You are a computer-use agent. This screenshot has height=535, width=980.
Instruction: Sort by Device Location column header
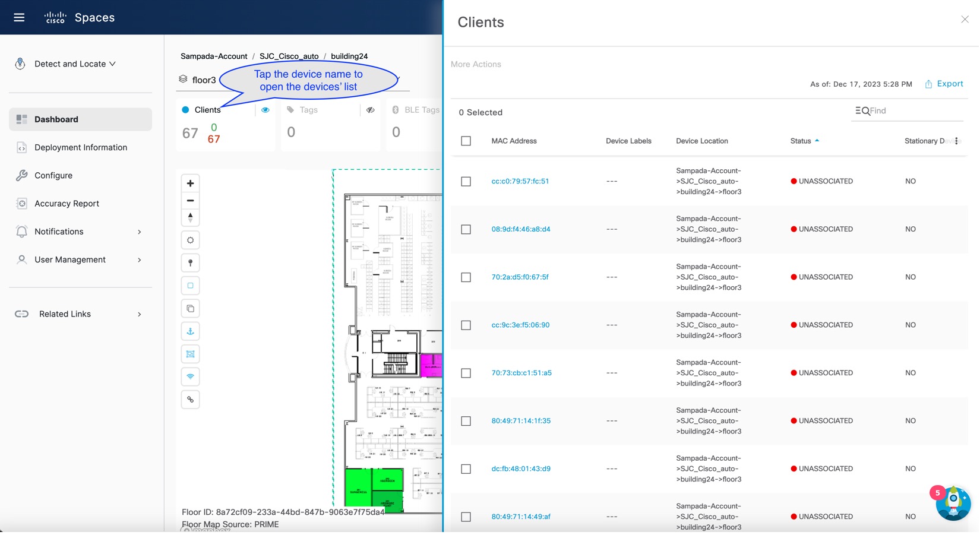click(701, 141)
